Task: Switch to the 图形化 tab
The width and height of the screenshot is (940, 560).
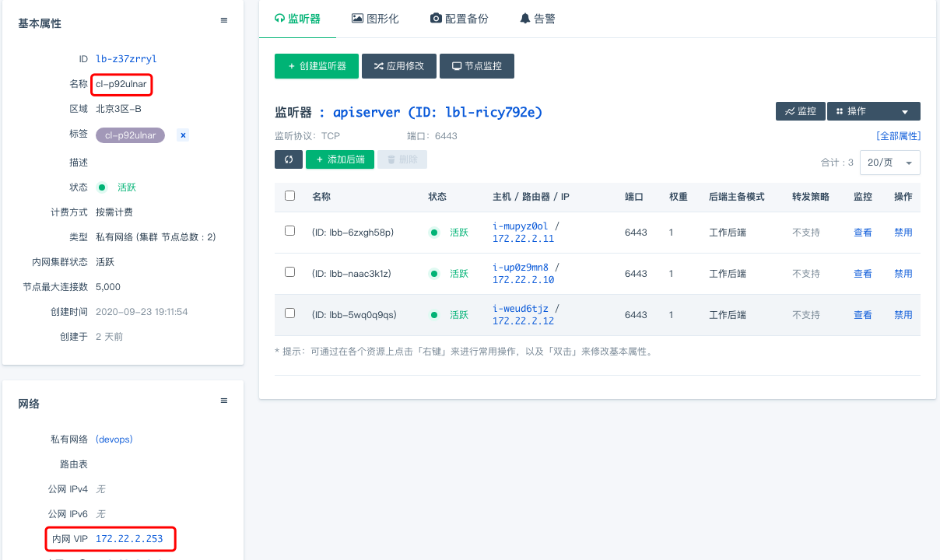Action: (x=375, y=19)
